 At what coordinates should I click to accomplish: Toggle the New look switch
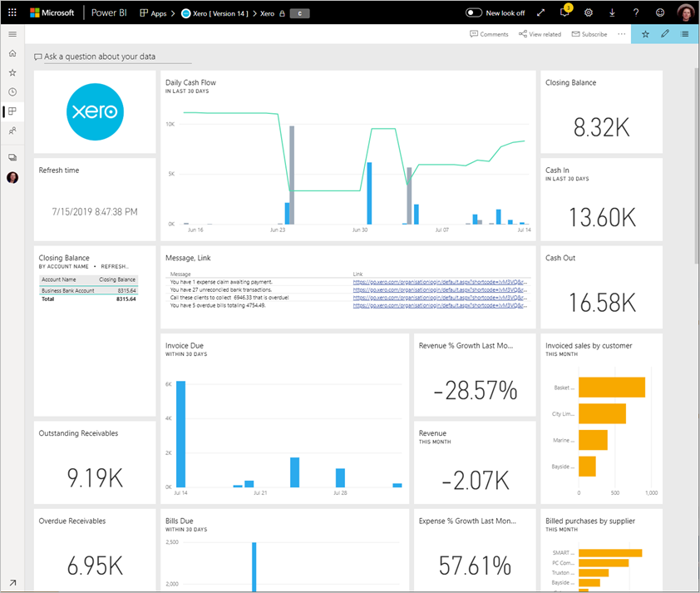coord(474,12)
